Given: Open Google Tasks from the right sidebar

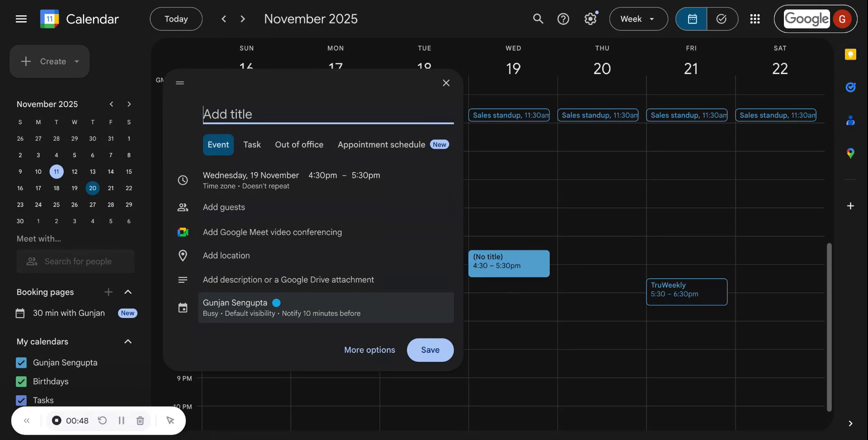Looking at the screenshot, I should click(851, 87).
